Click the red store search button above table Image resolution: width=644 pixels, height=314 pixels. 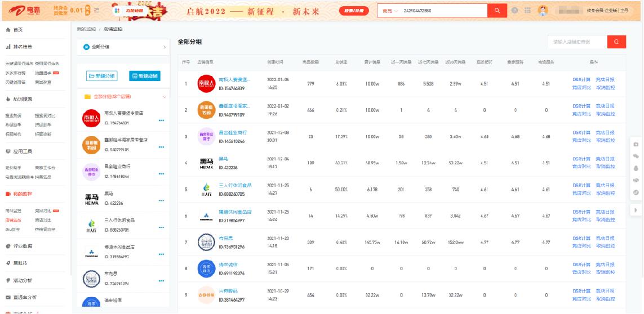(616, 42)
